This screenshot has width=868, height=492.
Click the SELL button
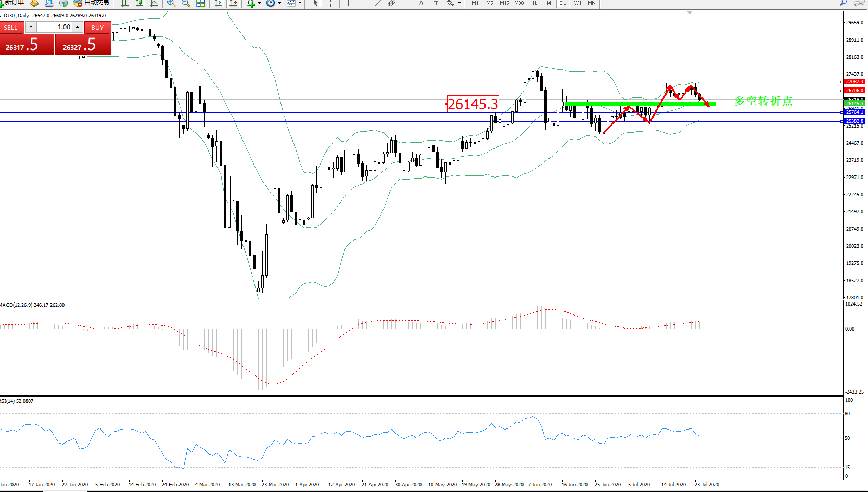coord(10,27)
